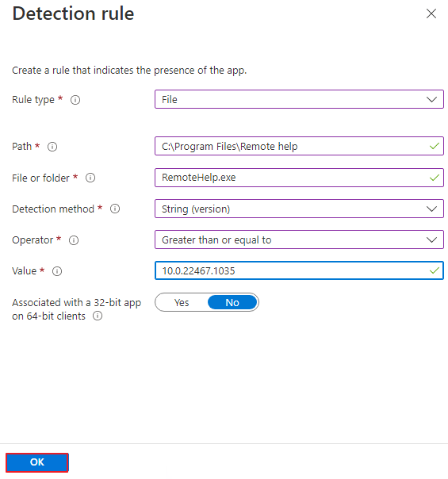Click the Rule type dropdown chevron arrow
This screenshot has height=479, width=448.
click(x=431, y=100)
